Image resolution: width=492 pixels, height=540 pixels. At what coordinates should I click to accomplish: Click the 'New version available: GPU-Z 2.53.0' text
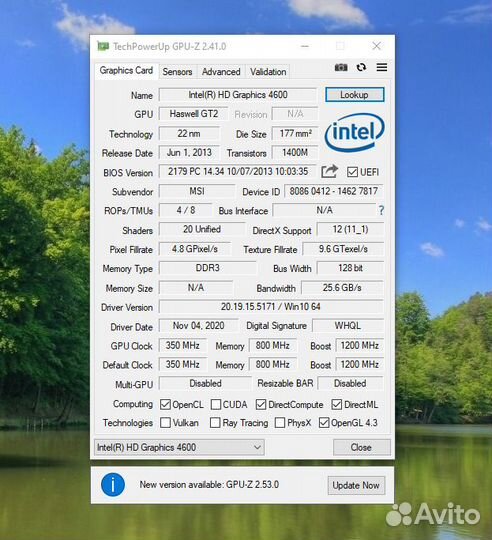[209, 485]
